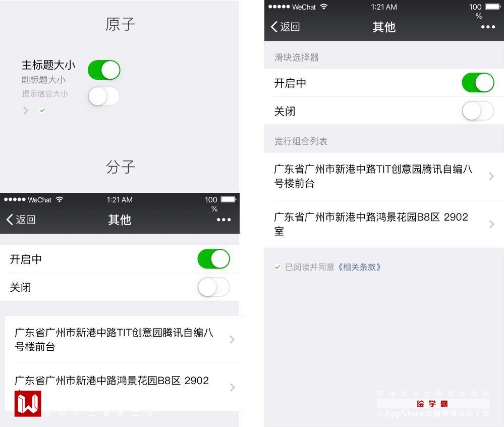Viewport: 504px width, 427px height.
Task: Click the battery icon in the right status bar
Action: pos(492,7)
